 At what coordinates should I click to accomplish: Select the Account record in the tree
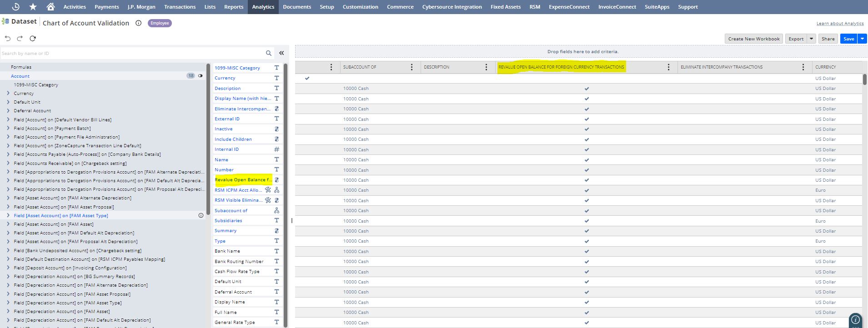tap(20, 76)
